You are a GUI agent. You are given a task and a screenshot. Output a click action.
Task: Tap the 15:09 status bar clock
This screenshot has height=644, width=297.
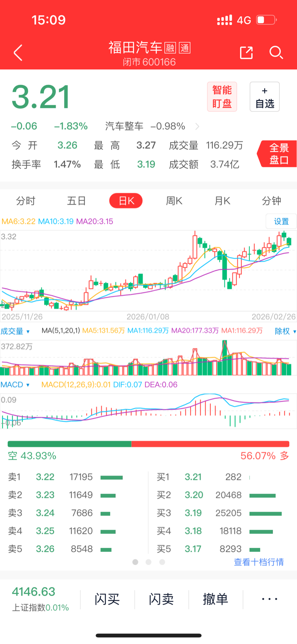pyautogui.click(x=49, y=20)
